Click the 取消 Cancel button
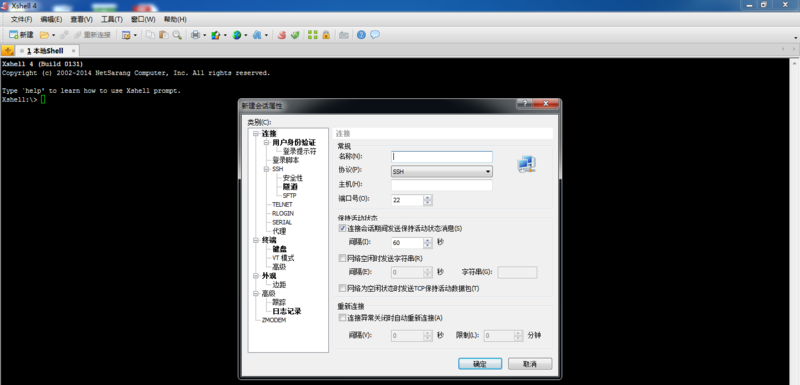Screen dimensions: 800x385 click(x=530, y=364)
